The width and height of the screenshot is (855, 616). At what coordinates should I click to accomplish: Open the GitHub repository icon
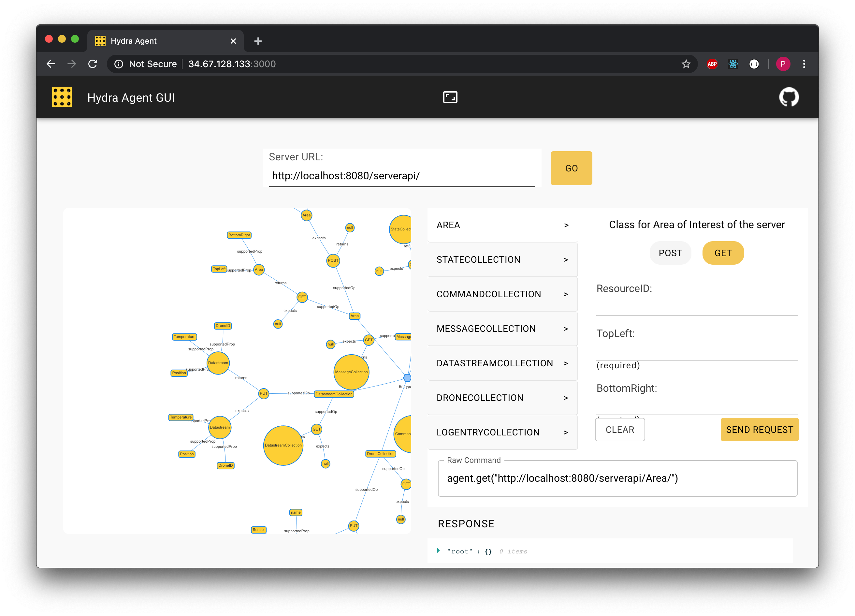(x=789, y=97)
